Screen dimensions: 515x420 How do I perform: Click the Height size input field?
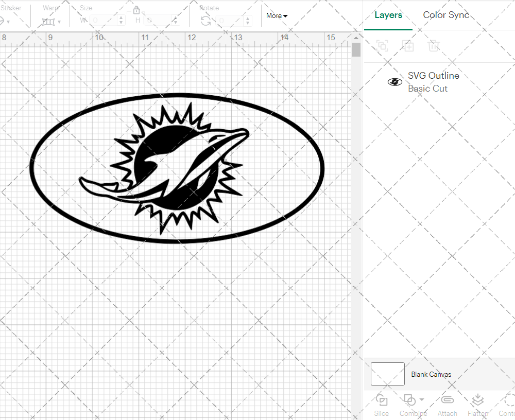158,21
